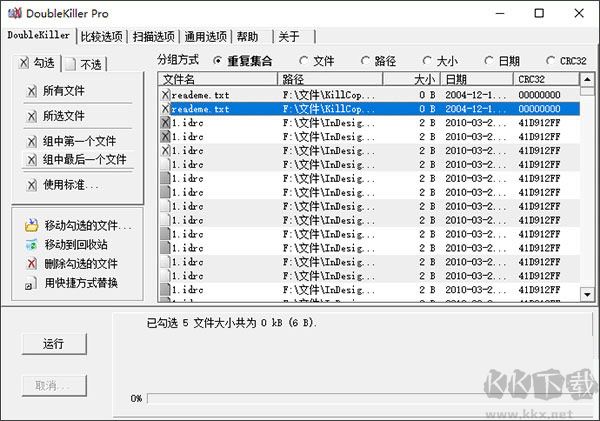This screenshot has height=421, width=600.
Task: Group by 重复集合 radio button
Action: (x=217, y=61)
